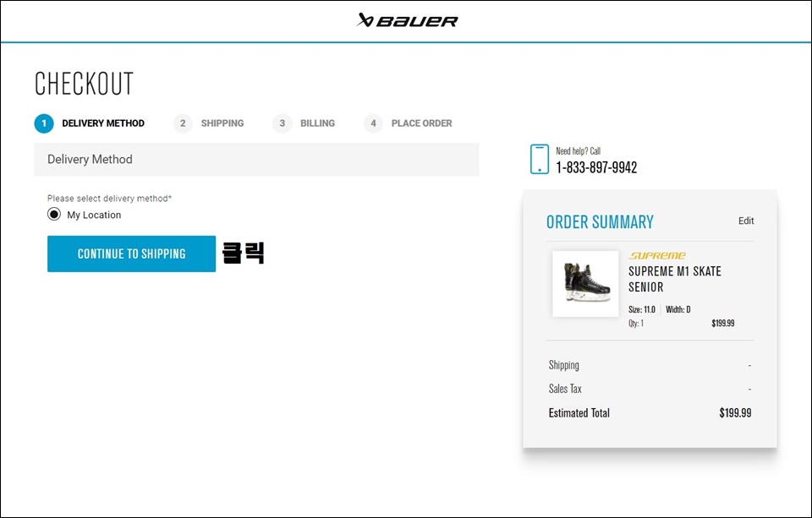Click the Supreme M1 Skate Senior product name

[x=675, y=279]
